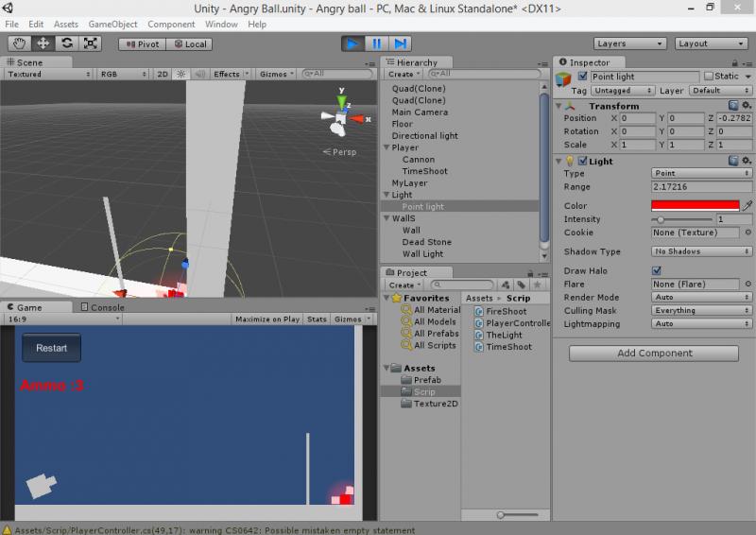Click the scene orientation gizmo
This screenshot has height=535, width=756.
pos(341,116)
